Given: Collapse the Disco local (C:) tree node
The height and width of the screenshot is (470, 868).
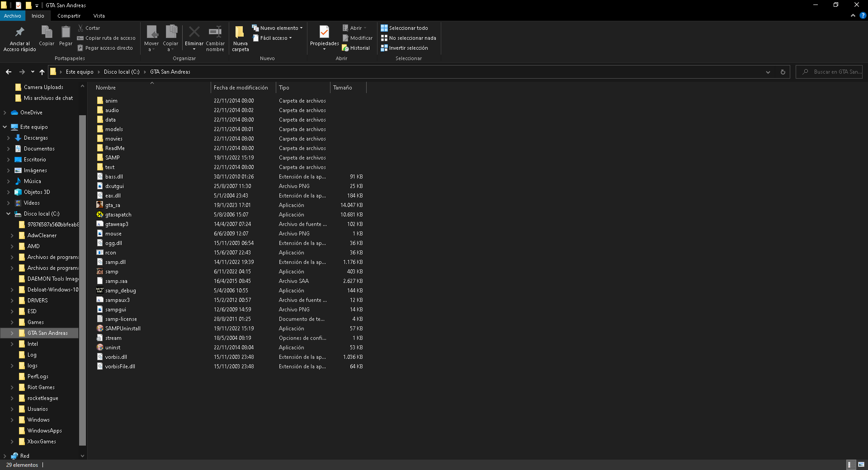Looking at the screenshot, I should pyautogui.click(x=9, y=214).
